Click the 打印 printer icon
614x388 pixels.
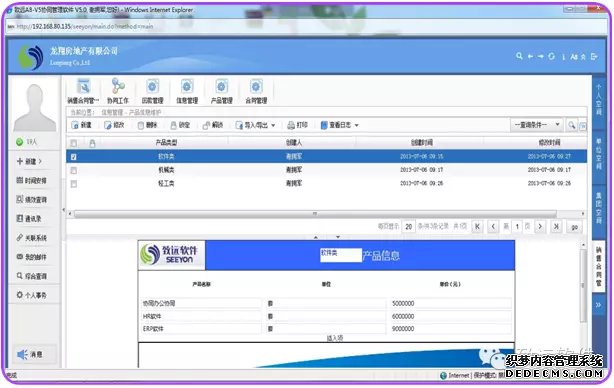click(x=291, y=126)
